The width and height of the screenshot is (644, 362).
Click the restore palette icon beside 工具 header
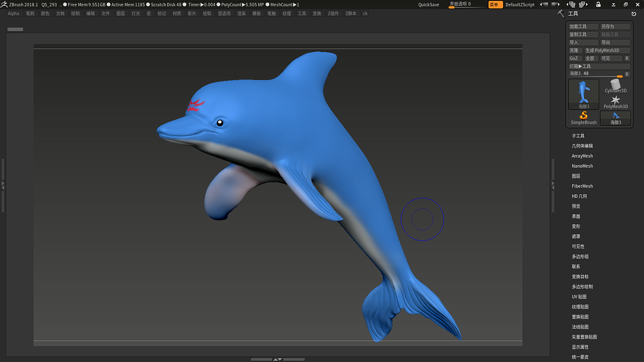634,14
